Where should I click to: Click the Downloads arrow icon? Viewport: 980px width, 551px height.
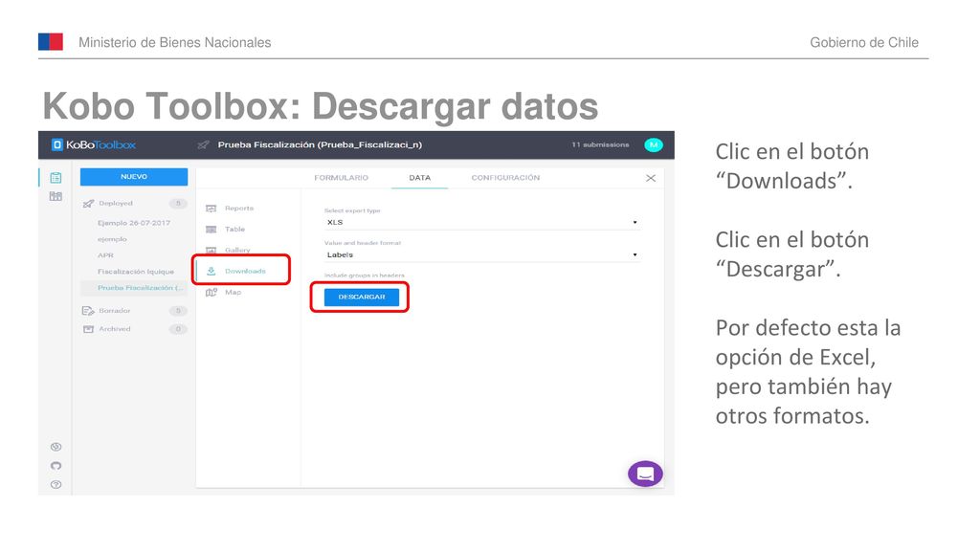pos(212,271)
